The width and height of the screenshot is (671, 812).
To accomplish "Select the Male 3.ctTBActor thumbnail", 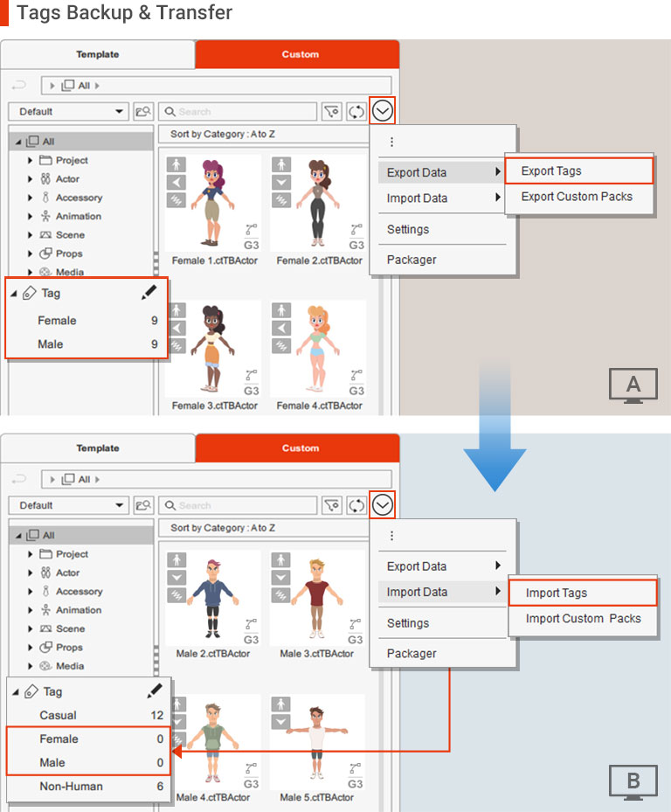I will point(316,603).
